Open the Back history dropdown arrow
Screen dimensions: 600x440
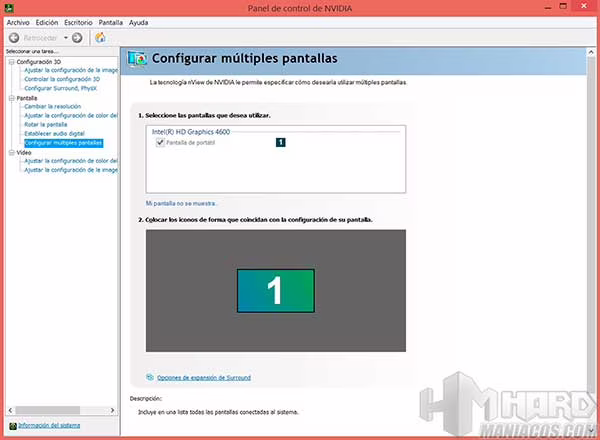click(x=66, y=37)
